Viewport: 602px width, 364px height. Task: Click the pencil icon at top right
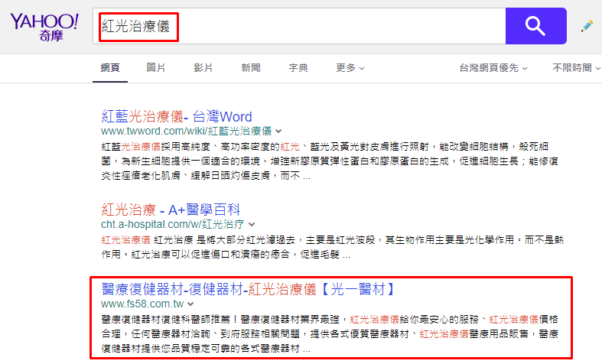(x=587, y=26)
